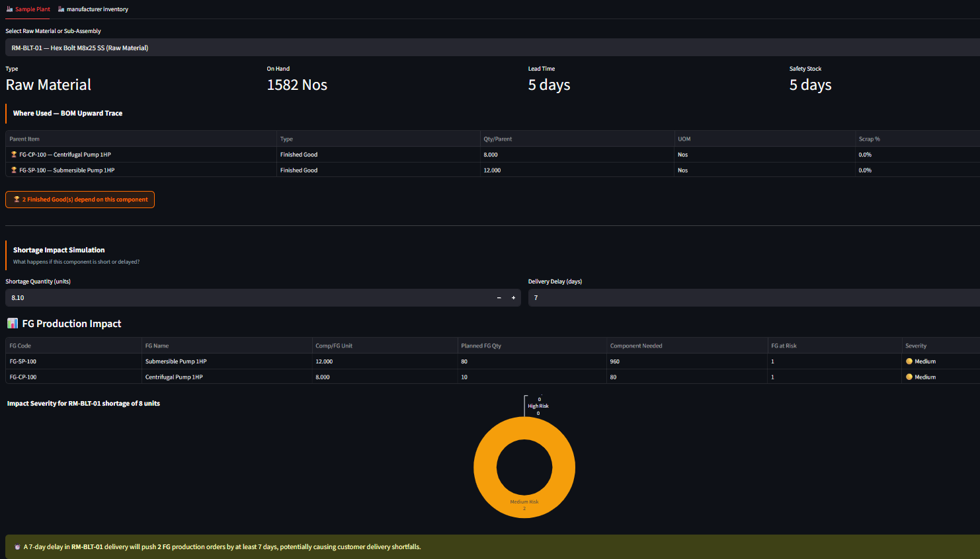Click the FG-CP-100 code cell in impact table
The height and width of the screenshot is (559, 980).
[x=73, y=377]
